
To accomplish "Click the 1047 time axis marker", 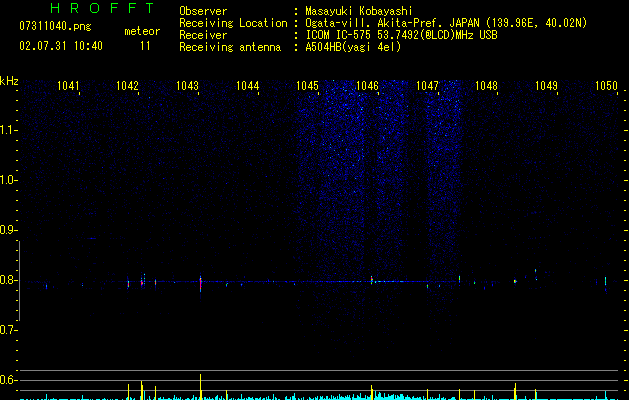I will [428, 86].
